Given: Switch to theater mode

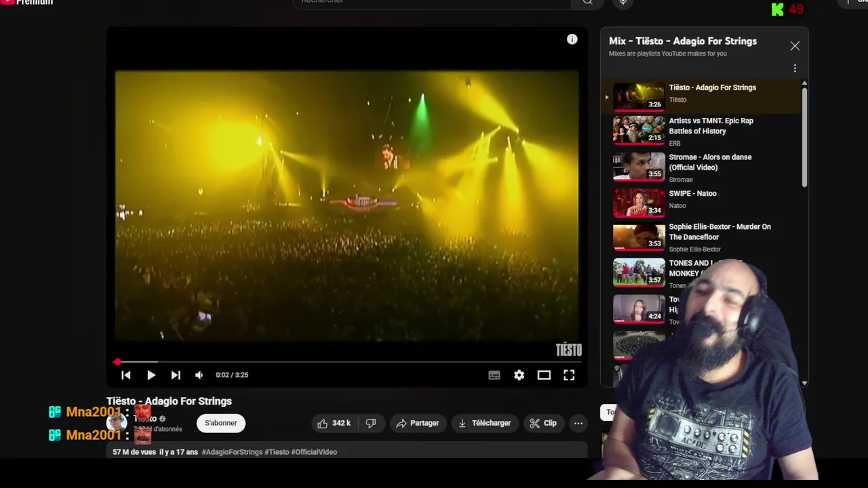Looking at the screenshot, I should [x=544, y=375].
